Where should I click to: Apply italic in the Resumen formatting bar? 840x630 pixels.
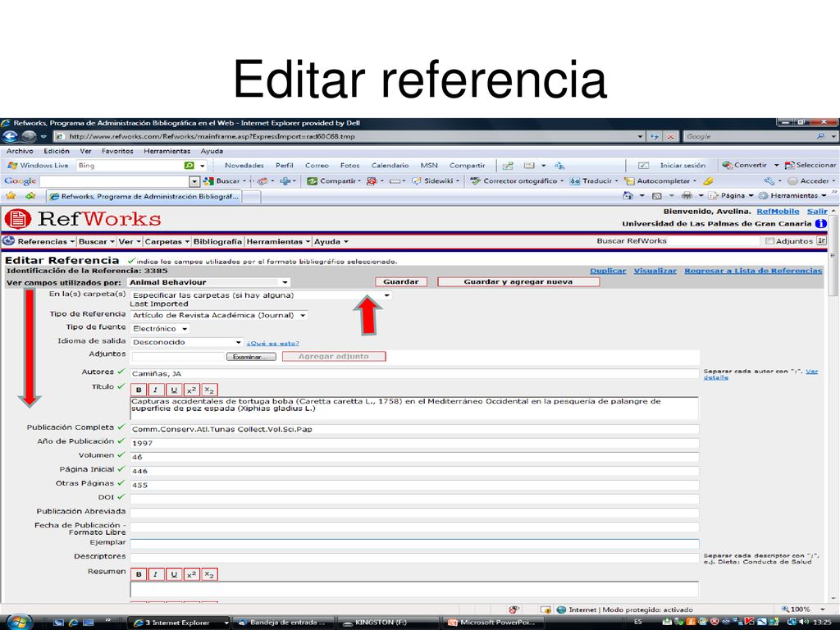pyautogui.click(x=156, y=574)
